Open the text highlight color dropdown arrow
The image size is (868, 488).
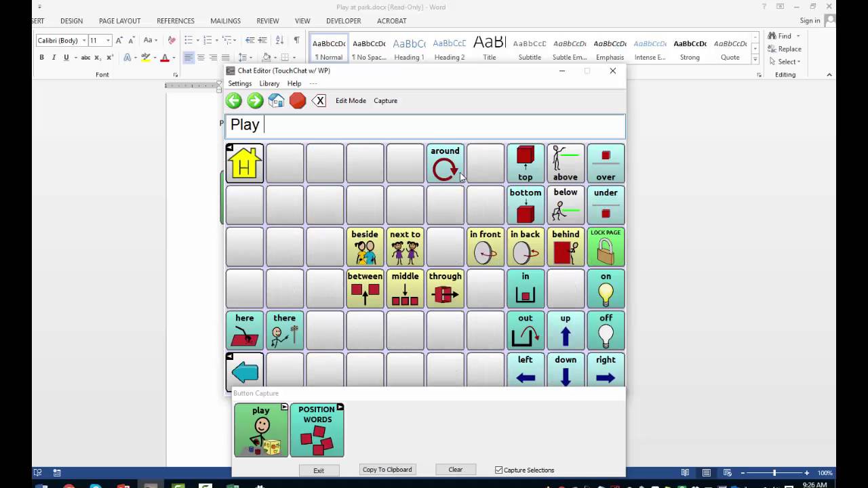[154, 58]
